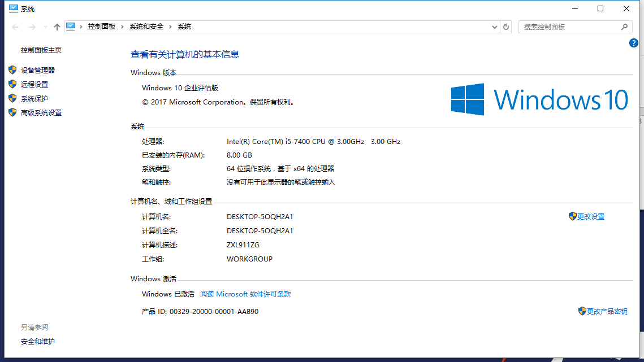Click Windows 10 企业评估版 text
This screenshot has width=644, height=362.
tap(180, 88)
